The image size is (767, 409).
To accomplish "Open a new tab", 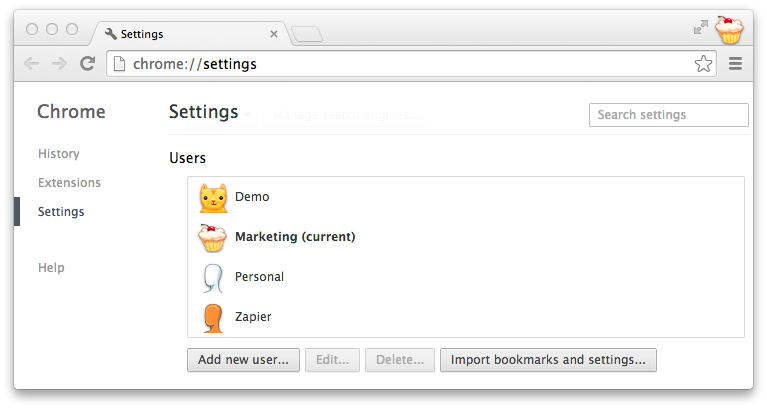I will pyautogui.click(x=307, y=35).
